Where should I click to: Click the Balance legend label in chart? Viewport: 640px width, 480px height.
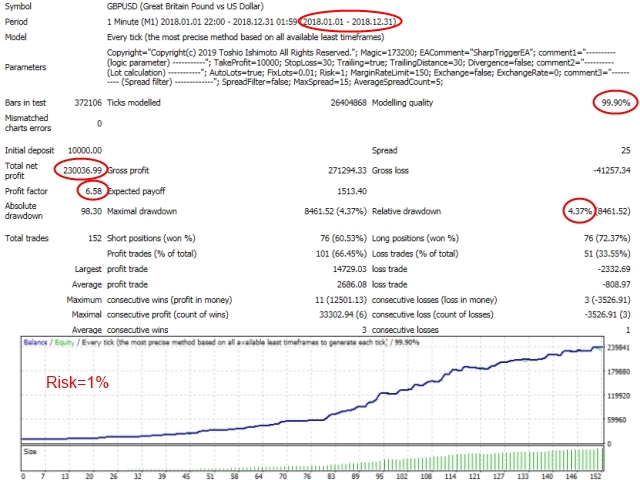pos(36,342)
